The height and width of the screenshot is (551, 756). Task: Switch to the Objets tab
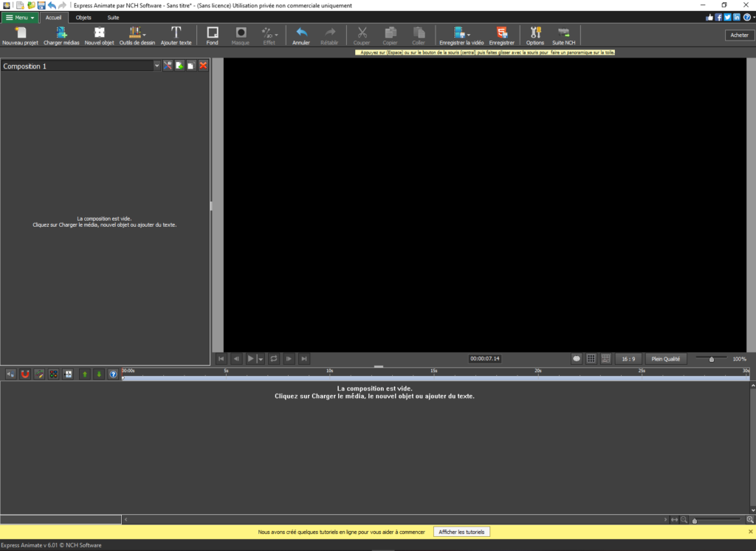click(83, 18)
